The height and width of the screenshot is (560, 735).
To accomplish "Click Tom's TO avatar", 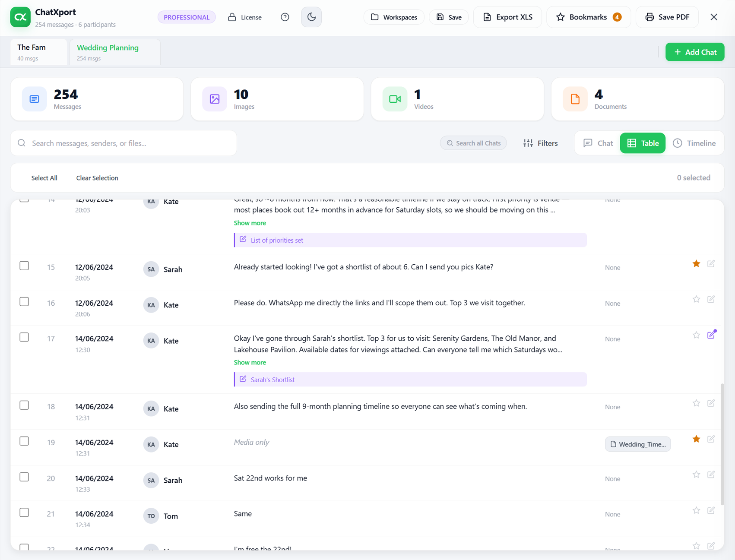I will [x=151, y=516].
